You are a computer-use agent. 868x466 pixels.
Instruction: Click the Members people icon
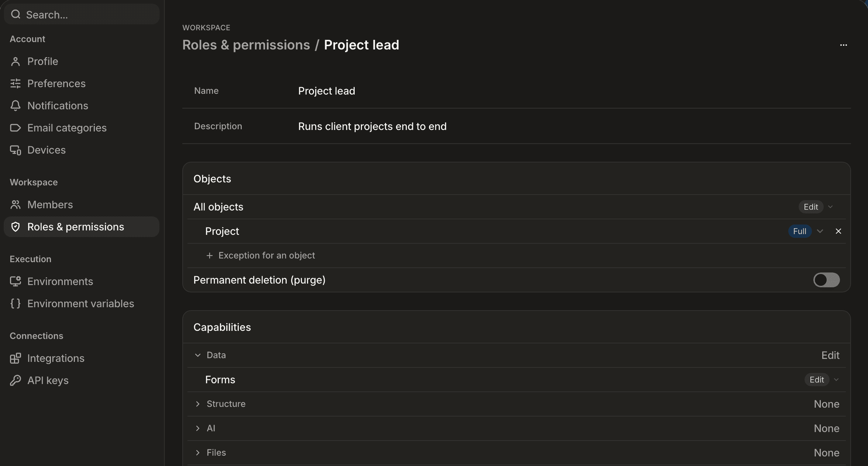[15, 205]
